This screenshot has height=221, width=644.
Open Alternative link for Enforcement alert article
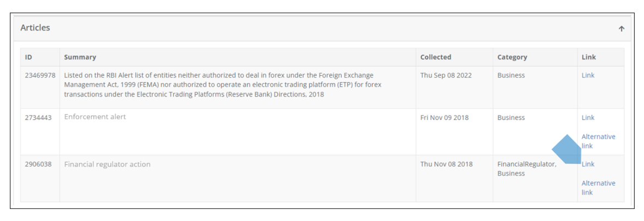[598, 141]
